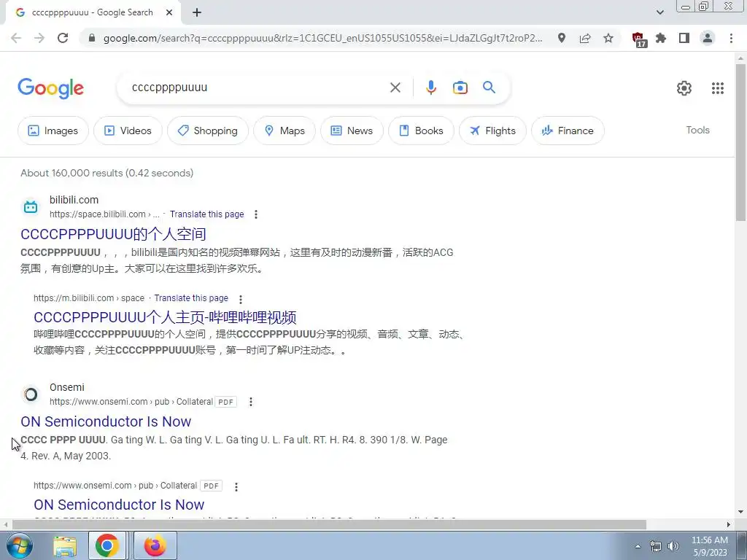Bookmark this page with the star icon
The image size is (747, 560).
[608, 38]
